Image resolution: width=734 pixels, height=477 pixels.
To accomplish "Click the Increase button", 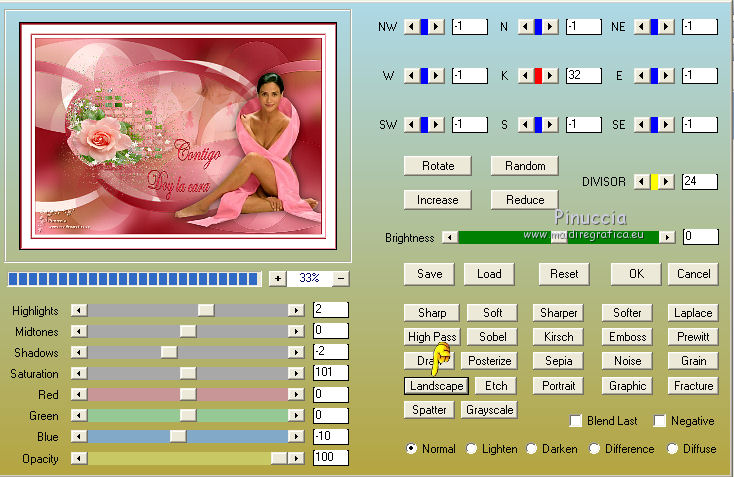I will coord(438,200).
